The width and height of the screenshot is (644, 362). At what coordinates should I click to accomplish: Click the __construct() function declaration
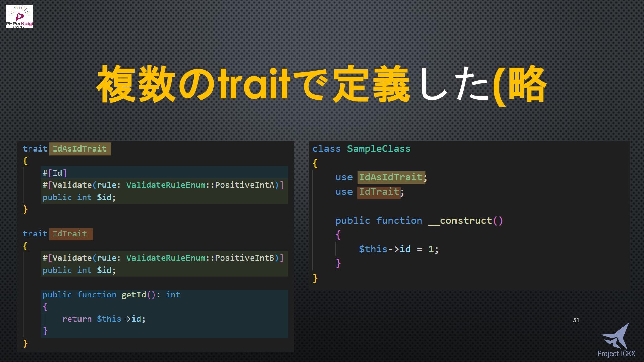(419, 221)
